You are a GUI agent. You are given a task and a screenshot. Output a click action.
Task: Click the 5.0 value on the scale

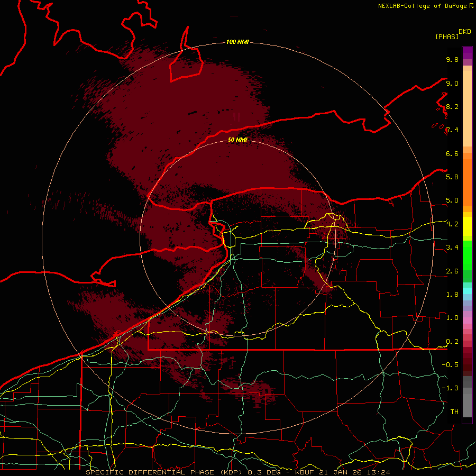(452, 200)
